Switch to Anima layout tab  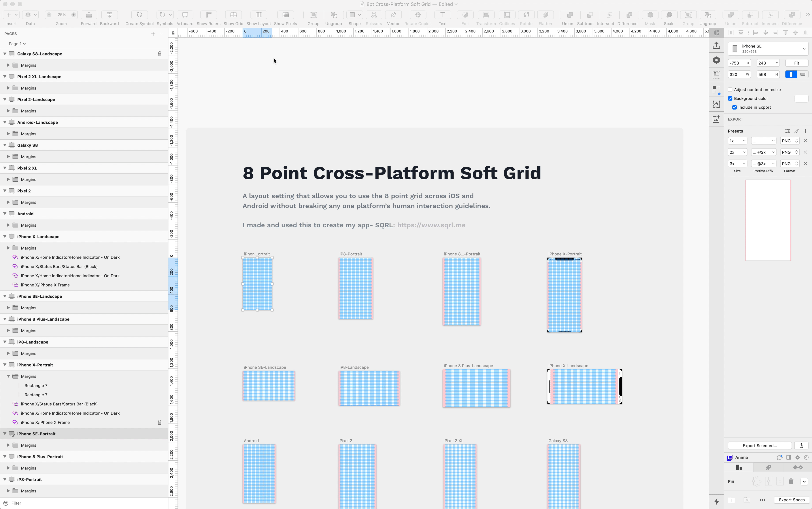point(739,467)
